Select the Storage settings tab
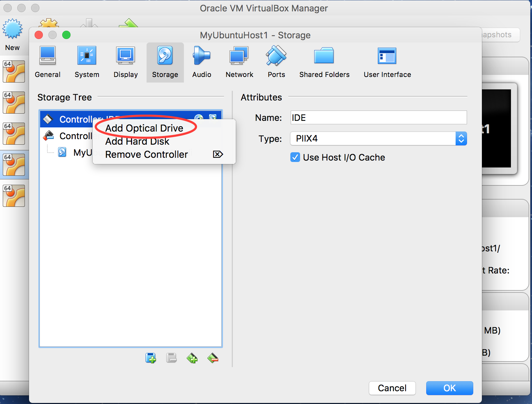 165,62
